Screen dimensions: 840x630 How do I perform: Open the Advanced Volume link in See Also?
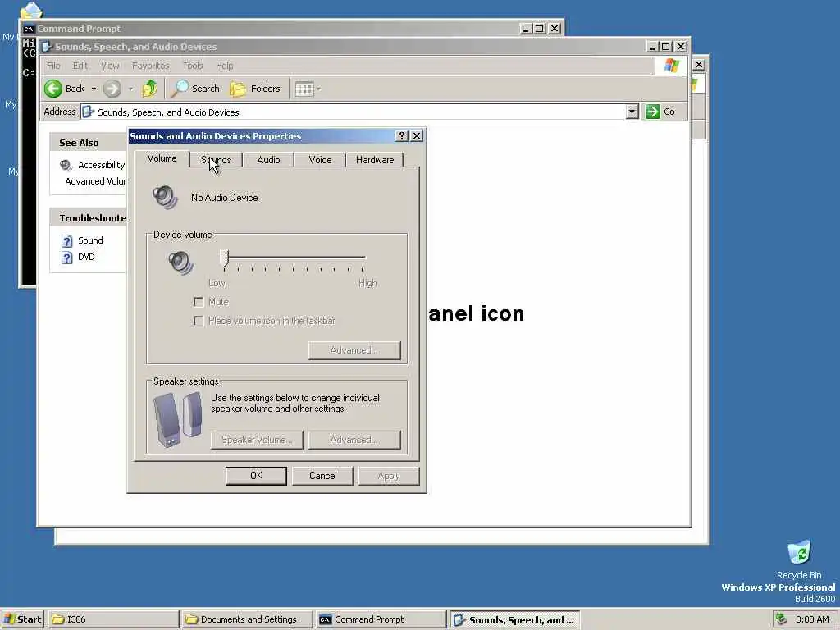point(95,181)
